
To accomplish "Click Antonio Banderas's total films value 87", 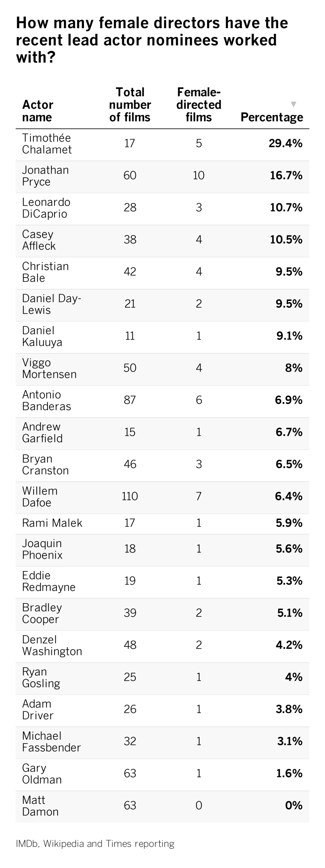I will coord(130,400).
